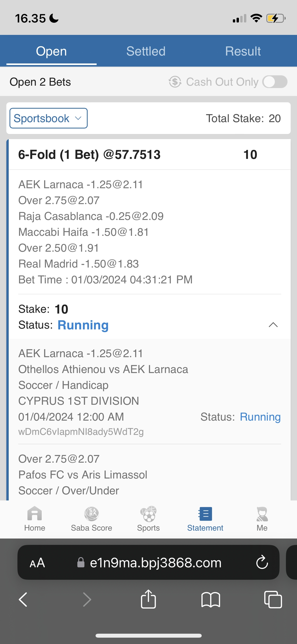
Task: Open the Home tab icon
Action: click(35, 514)
